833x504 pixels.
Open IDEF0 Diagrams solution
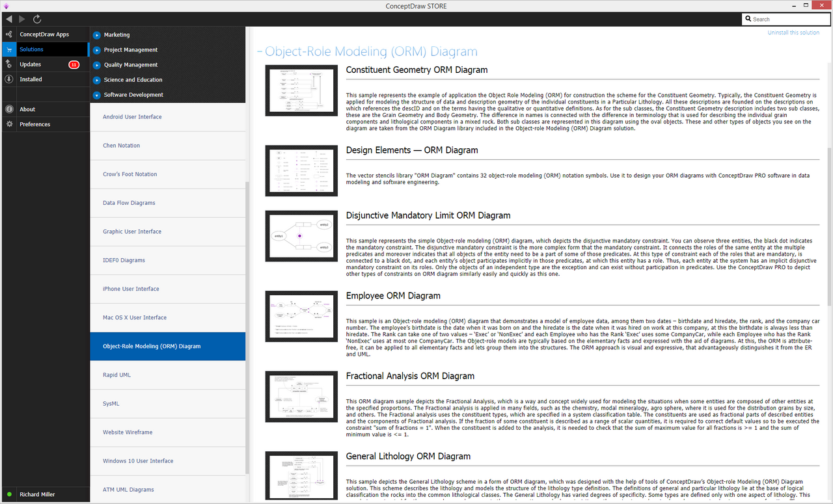[x=168, y=260]
